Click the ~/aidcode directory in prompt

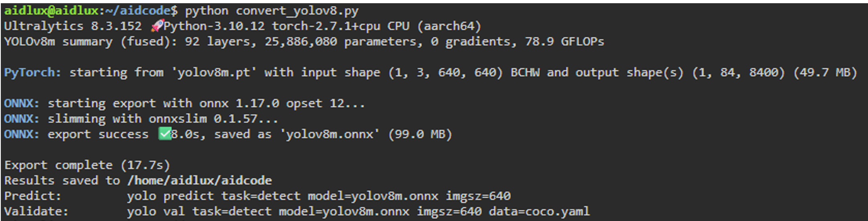138,11
